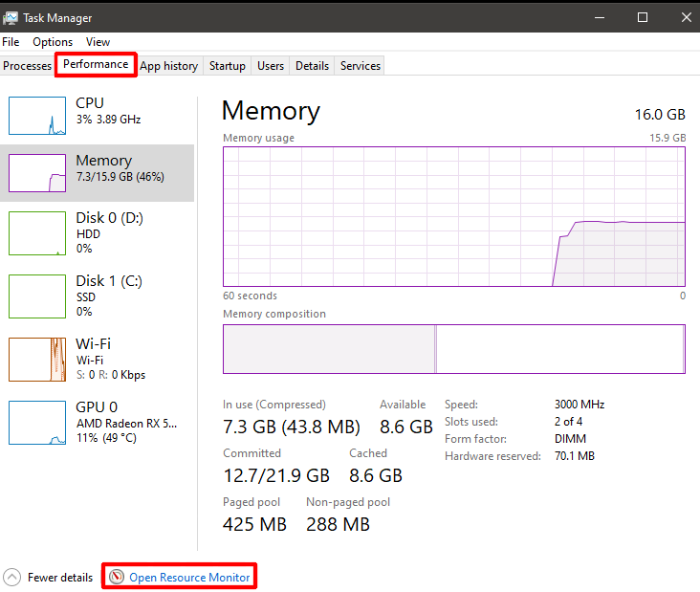Image resolution: width=700 pixels, height=592 pixels.
Task: Click the Resource Monitor icon
Action: click(117, 577)
